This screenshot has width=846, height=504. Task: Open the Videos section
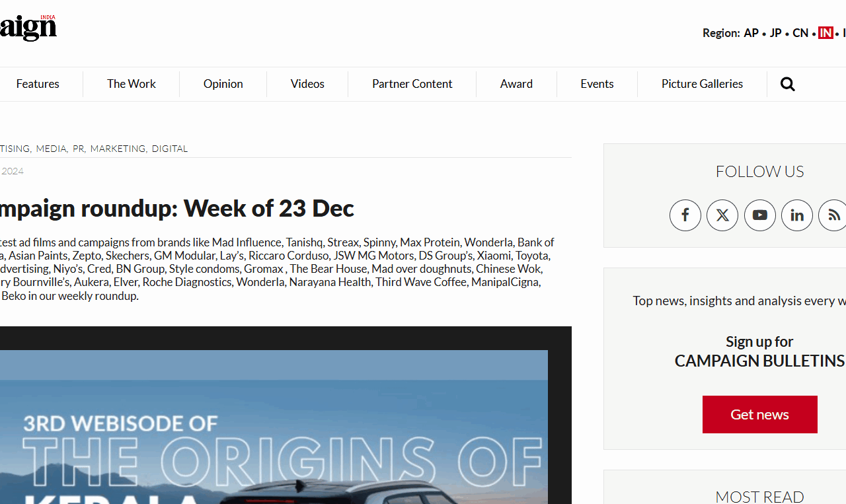point(307,84)
